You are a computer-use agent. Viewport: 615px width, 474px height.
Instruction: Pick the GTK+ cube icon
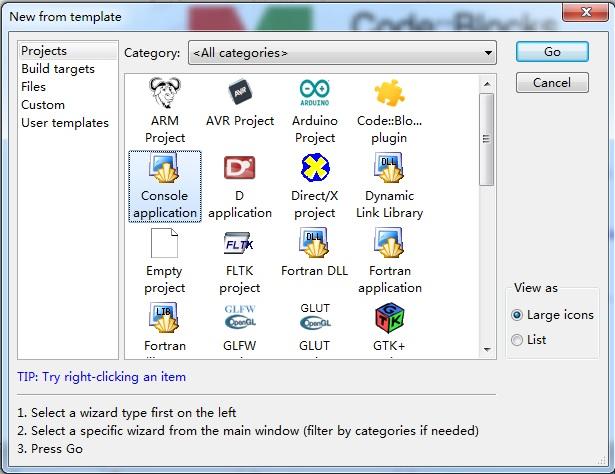[389, 318]
